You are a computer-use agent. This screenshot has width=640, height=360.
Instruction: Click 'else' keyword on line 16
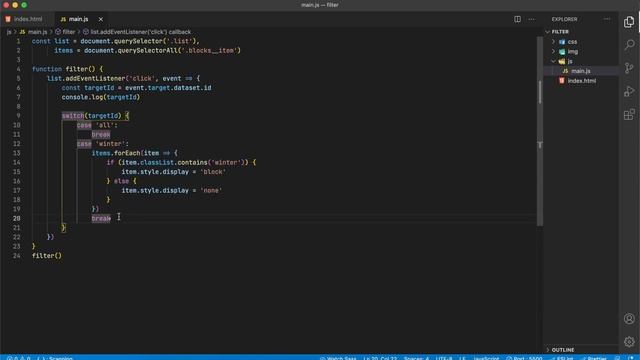coord(121,181)
